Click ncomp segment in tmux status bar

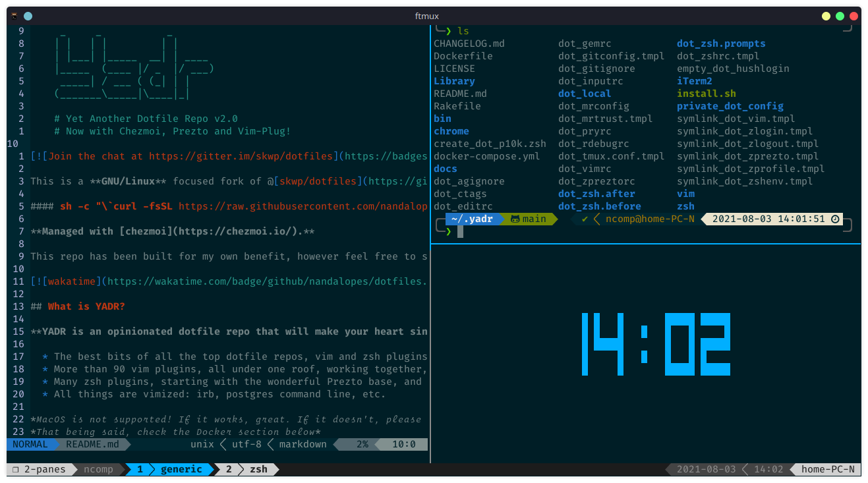pyautogui.click(x=99, y=469)
